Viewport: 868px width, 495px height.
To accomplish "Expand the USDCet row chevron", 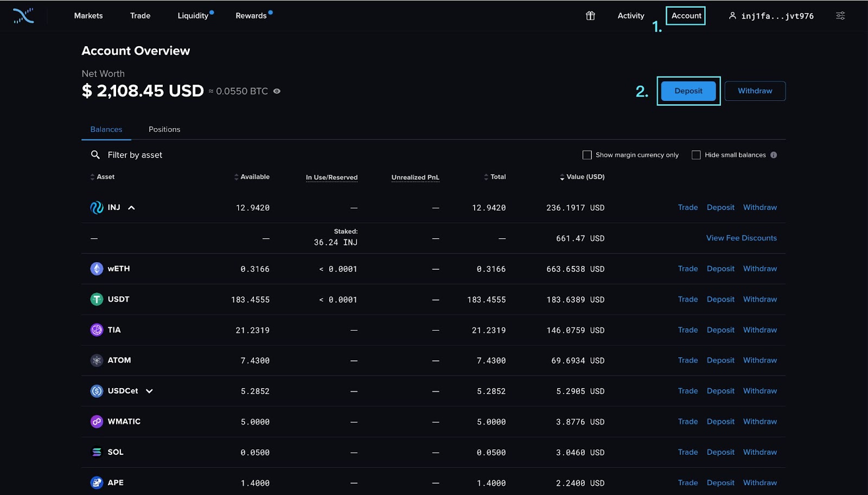I will [149, 391].
